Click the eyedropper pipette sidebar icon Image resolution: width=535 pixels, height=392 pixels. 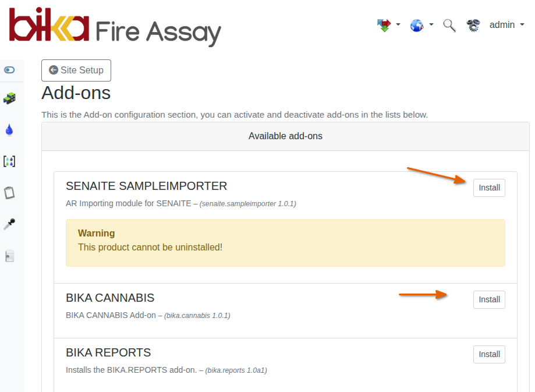[9, 224]
